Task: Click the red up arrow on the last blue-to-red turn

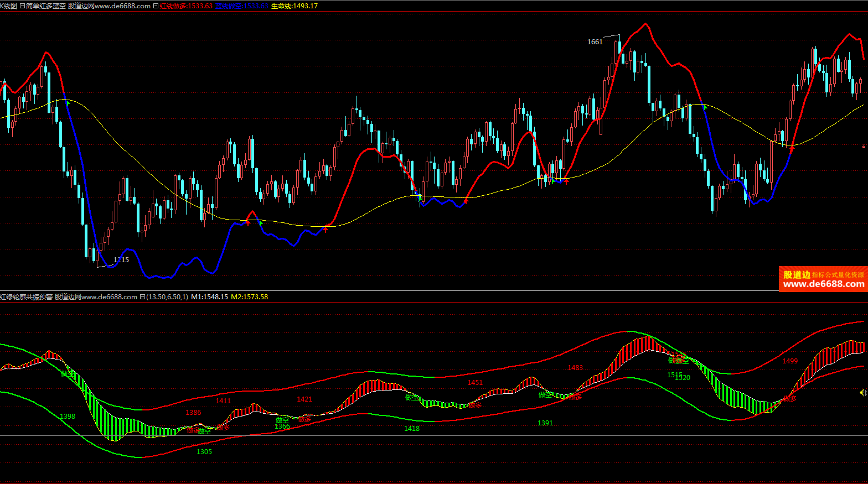Action: [x=792, y=148]
